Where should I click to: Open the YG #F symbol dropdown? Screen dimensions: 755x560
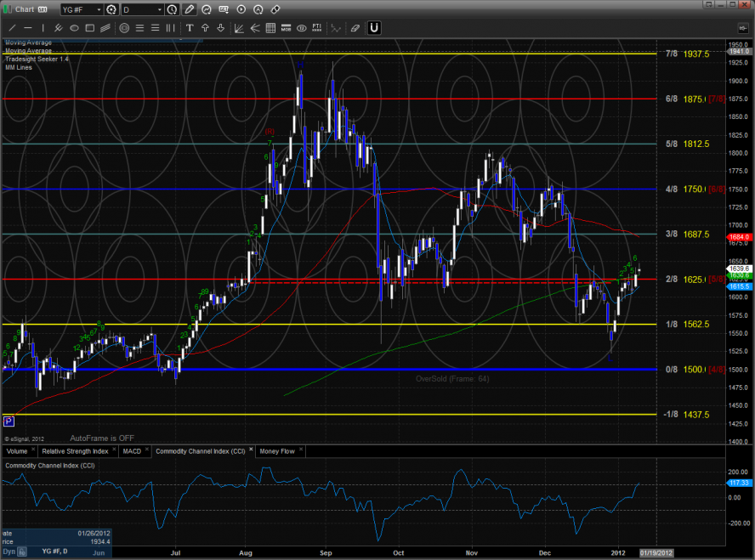99,9
